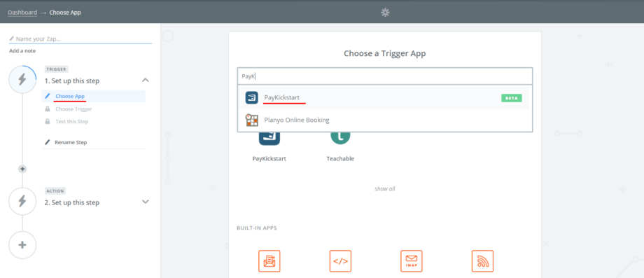Select the PayKickstart app tile icon below dropdown
This screenshot has height=278, width=644.
click(x=269, y=139)
